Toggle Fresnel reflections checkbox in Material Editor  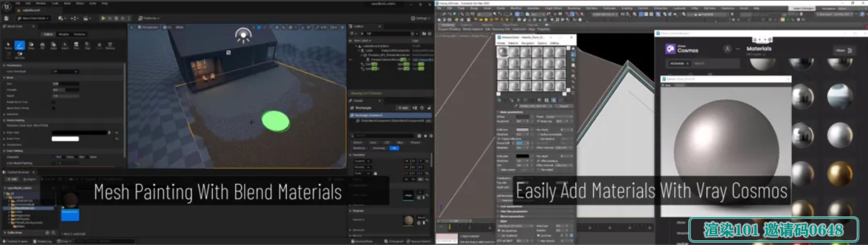[x=499, y=138]
